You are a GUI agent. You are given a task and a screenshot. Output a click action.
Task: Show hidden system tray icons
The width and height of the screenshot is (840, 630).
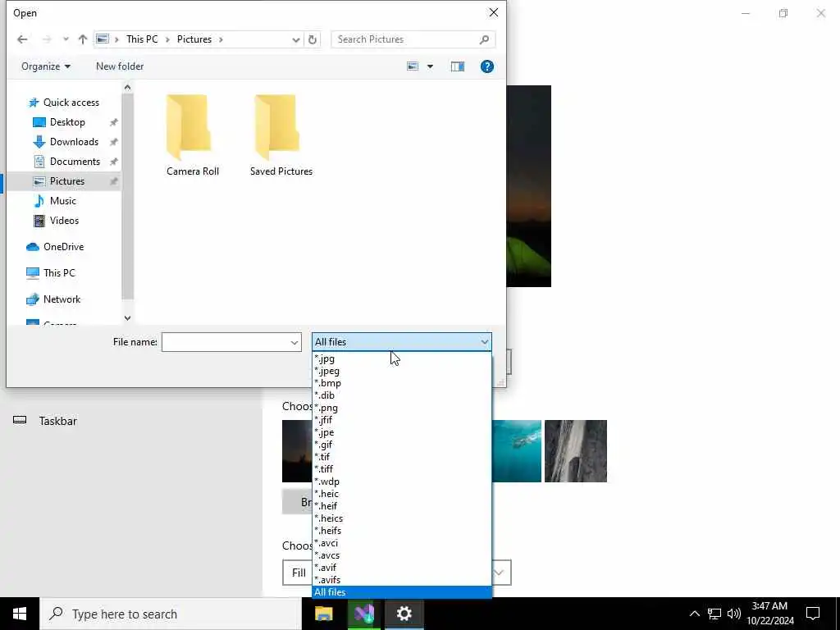pyautogui.click(x=694, y=614)
